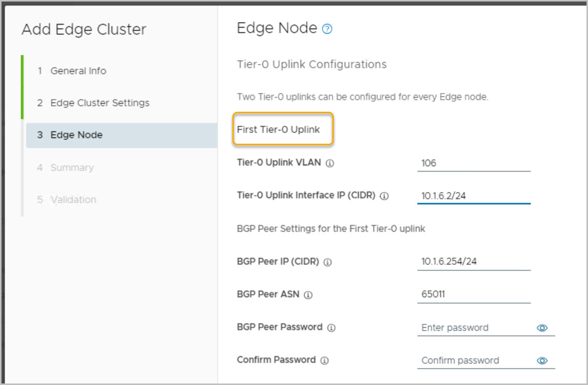Click info icon next to BGP Peer IP
The image size is (588, 385).
[328, 263]
